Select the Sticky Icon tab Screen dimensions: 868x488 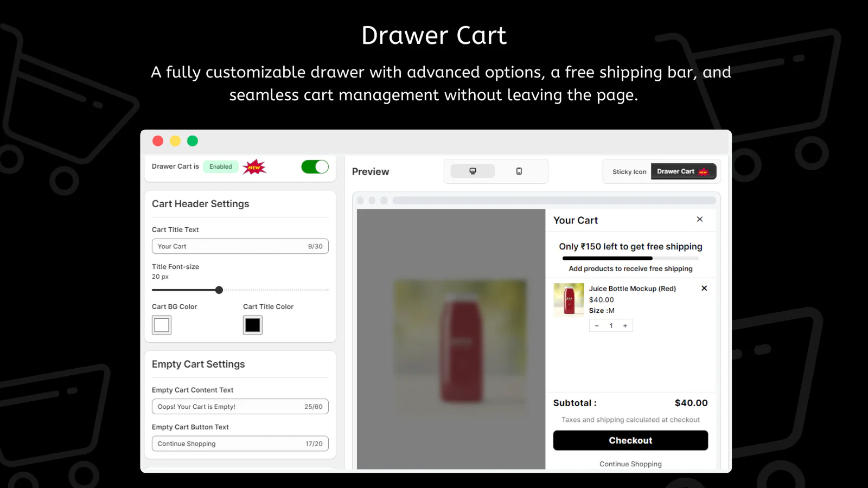click(x=629, y=172)
